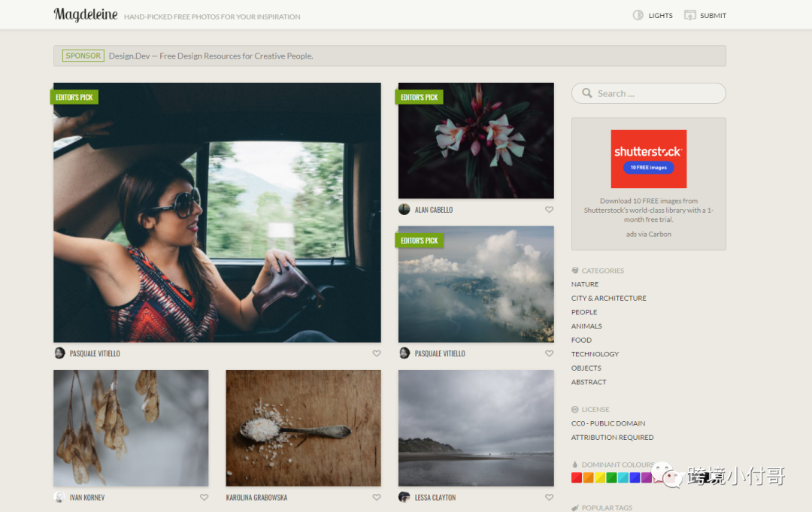Select the green dominant colour swatch

pos(611,477)
